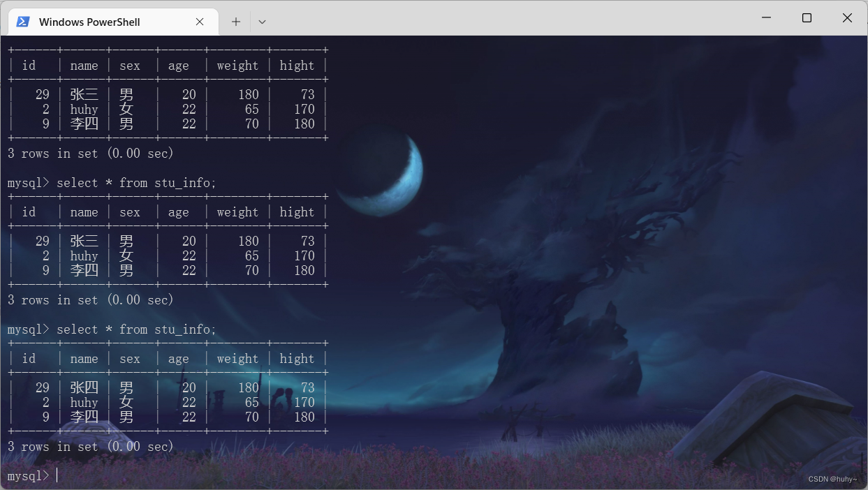The image size is (868, 490).
Task: Expand the new-tab profile dropdown chevron
Action: click(262, 22)
